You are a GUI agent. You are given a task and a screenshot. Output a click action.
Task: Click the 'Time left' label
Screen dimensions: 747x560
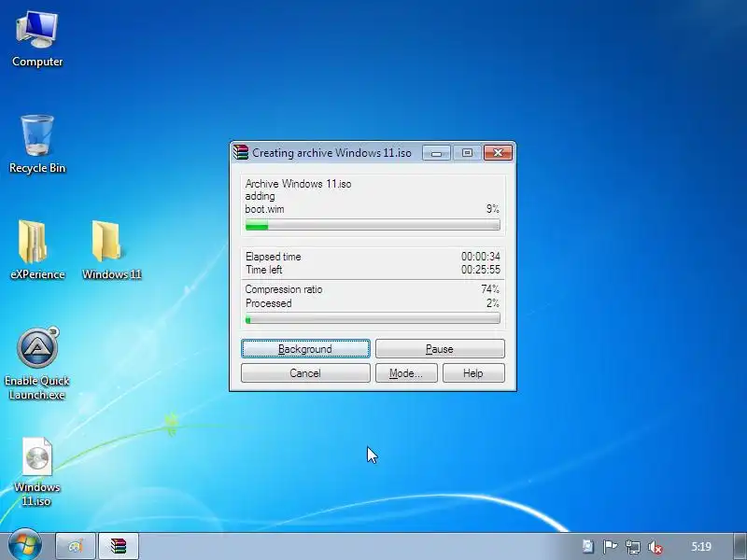[264, 270]
